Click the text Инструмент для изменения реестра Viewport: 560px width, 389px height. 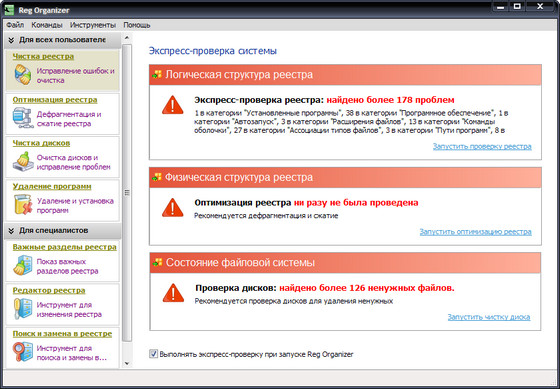click(69, 310)
